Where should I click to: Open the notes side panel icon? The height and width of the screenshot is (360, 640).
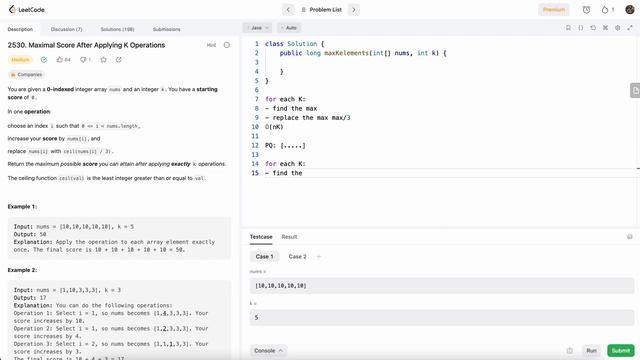click(635, 90)
